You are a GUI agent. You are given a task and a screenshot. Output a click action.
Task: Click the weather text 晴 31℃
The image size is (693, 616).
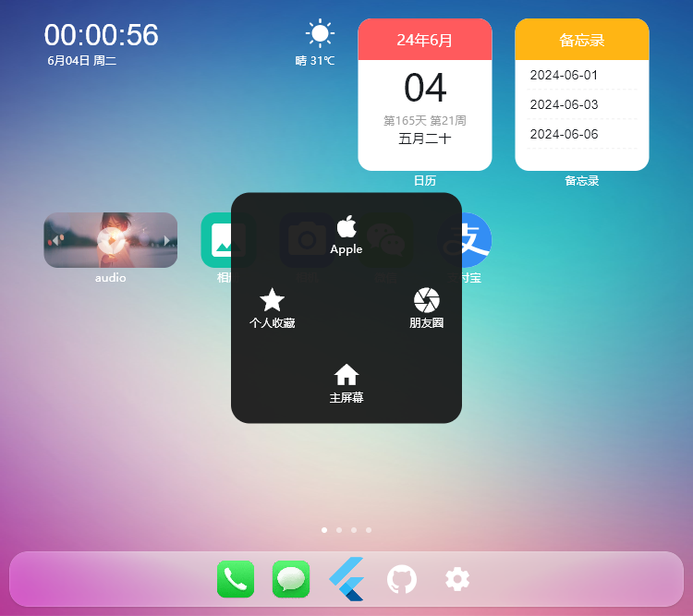[315, 61]
